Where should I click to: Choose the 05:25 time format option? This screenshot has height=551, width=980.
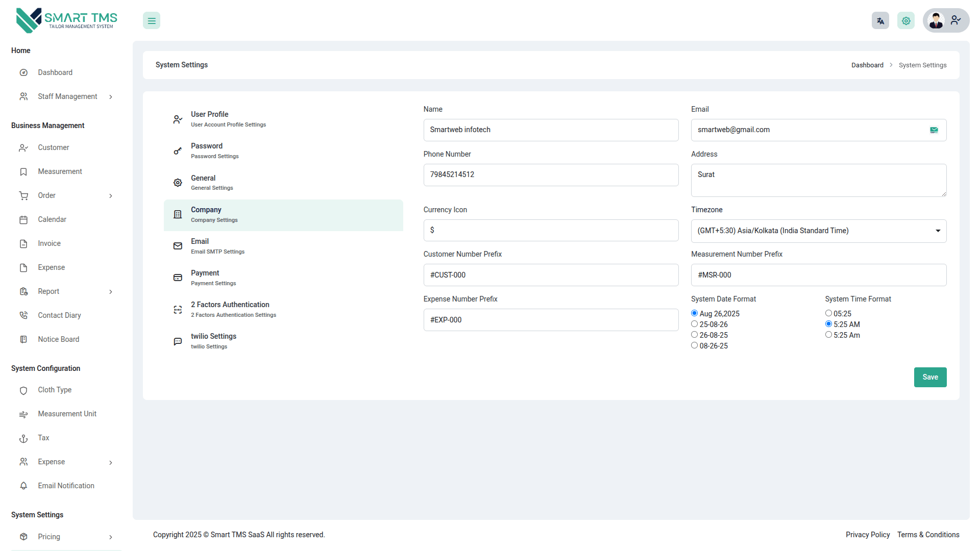tap(828, 313)
